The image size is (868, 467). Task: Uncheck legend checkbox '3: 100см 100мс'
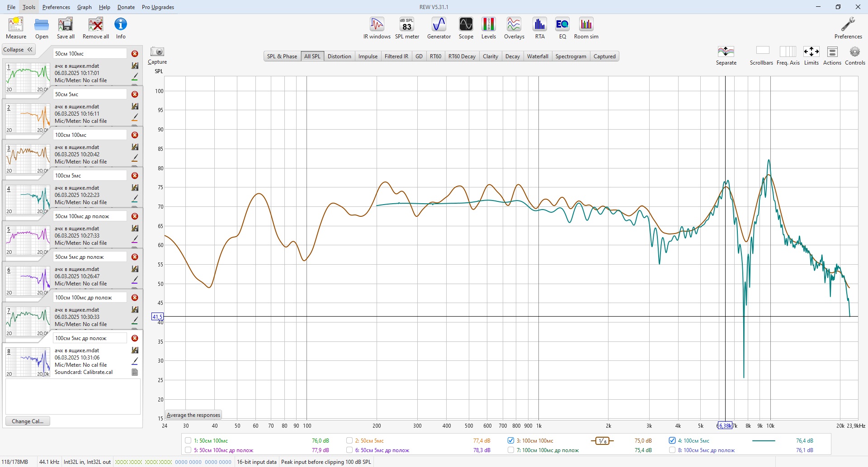click(511, 441)
